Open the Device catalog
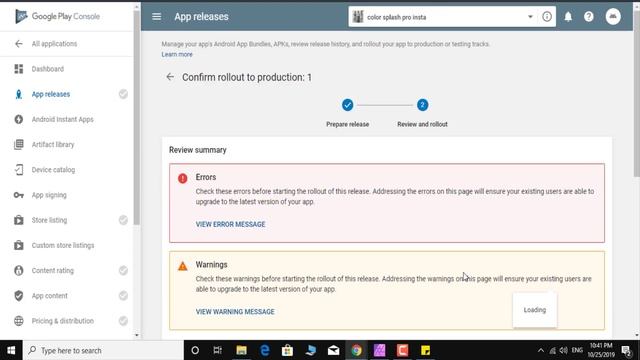This screenshot has width=640, height=360. point(53,170)
